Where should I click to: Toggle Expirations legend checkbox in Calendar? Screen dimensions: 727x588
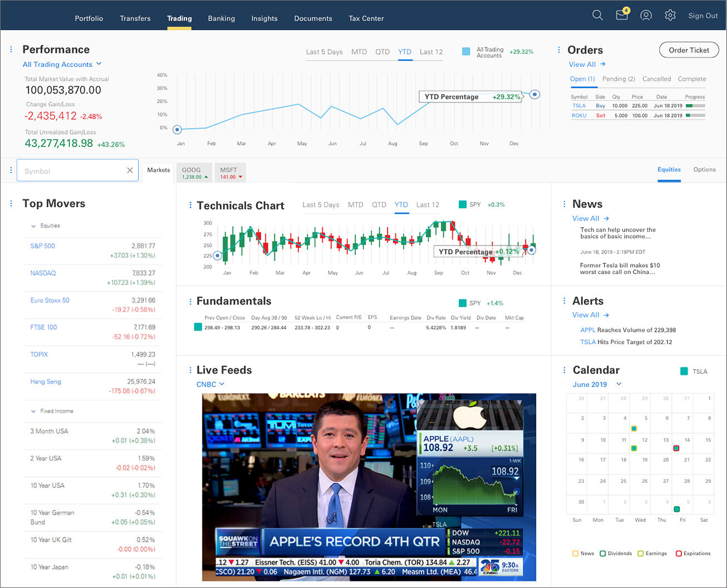679,553
